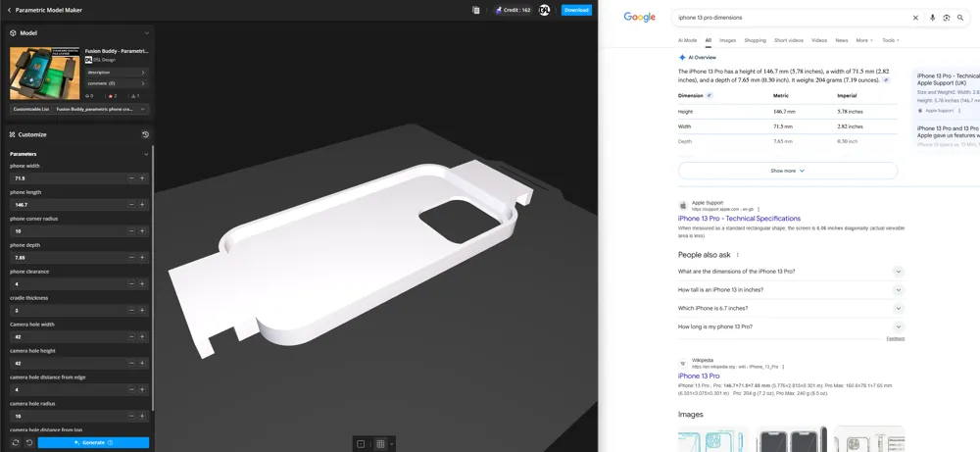Increase phone width value
This screenshot has width=980, height=452.
[x=142, y=178]
